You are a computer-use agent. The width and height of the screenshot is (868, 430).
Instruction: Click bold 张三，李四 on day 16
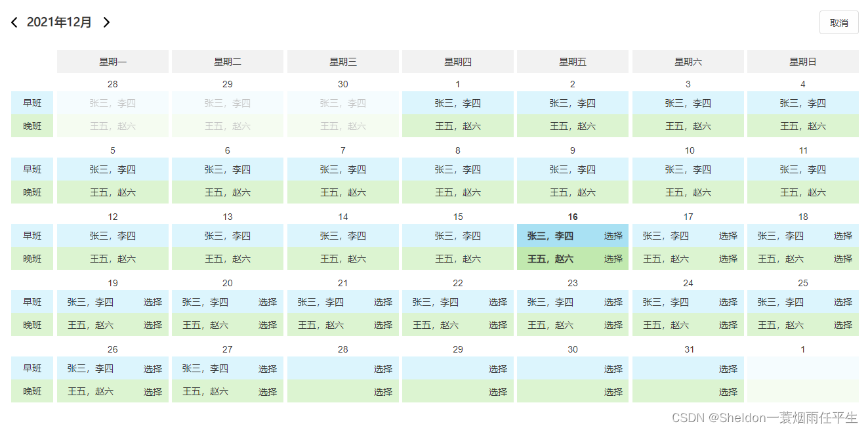pos(550,236)
